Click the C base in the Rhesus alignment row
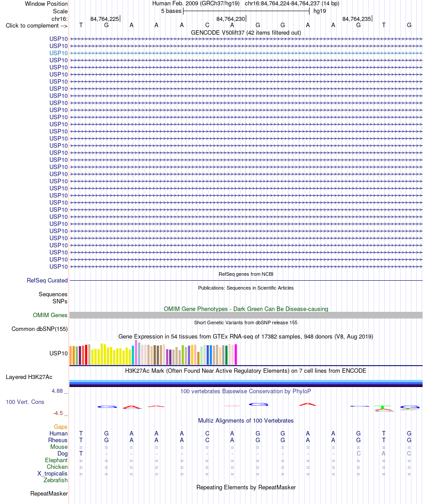This screenshot has width=423, height=504. pos(207,440)
